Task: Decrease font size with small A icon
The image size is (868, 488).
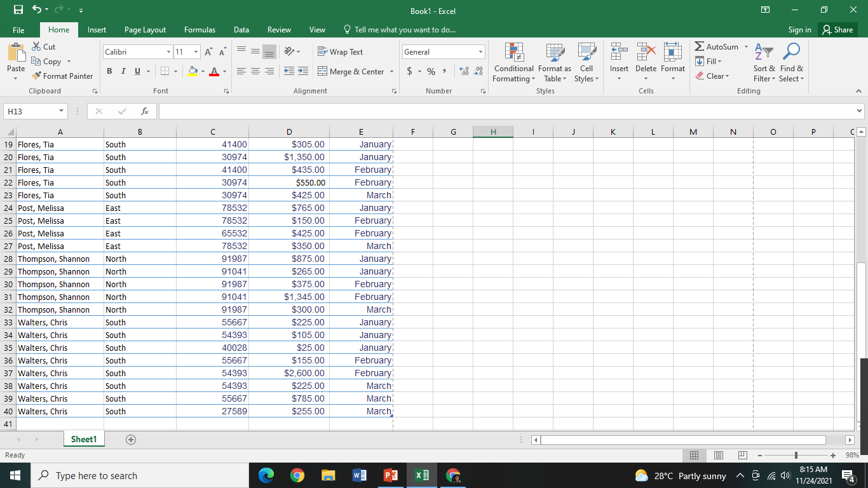Action: click(x=223, y=52)
